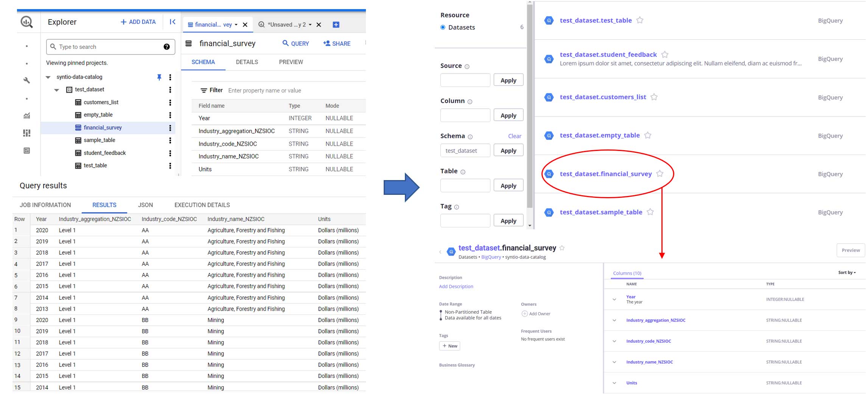Star the test_dataset.empty_table result
868x398 pixels.
[x=648, y=135]
